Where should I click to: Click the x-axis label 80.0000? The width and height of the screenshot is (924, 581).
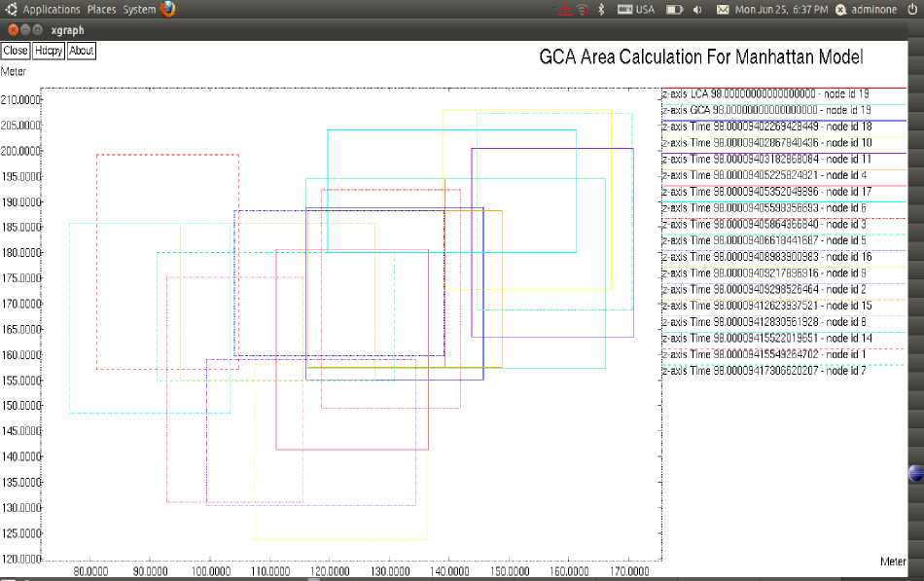coord(90,571)
